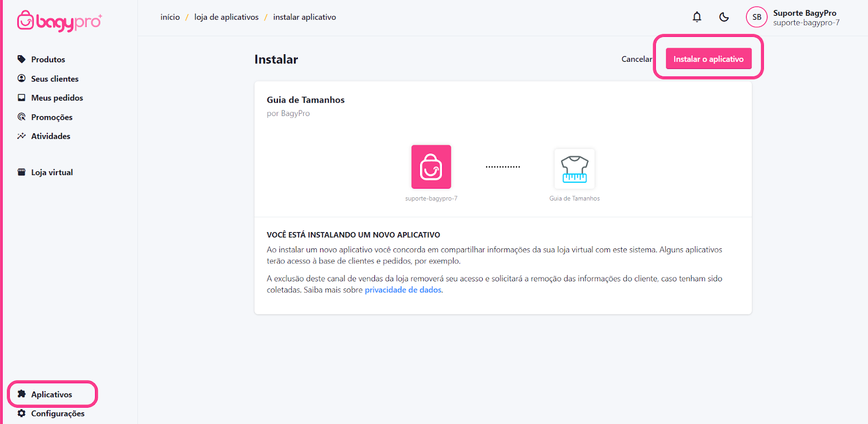Go to loja de aplicativos breadcrumb
The height and width of the screenshot is (424, 868).
pos(226,17)
